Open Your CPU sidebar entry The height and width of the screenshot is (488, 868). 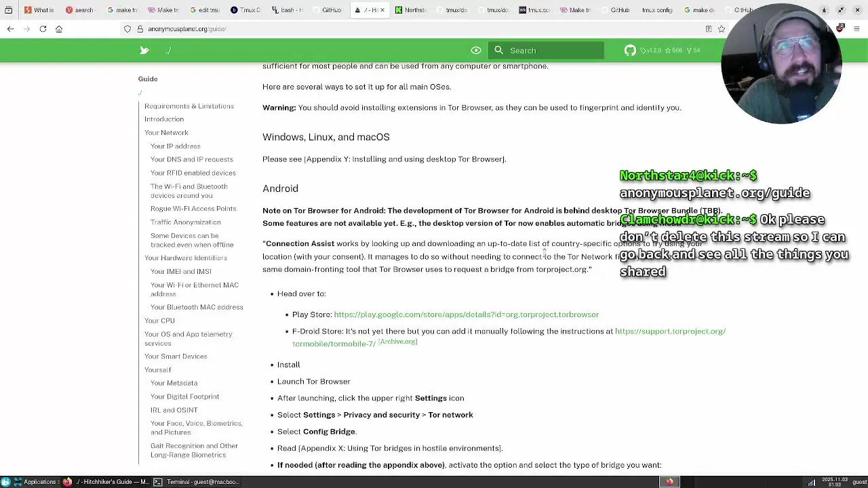click(159, 321)
